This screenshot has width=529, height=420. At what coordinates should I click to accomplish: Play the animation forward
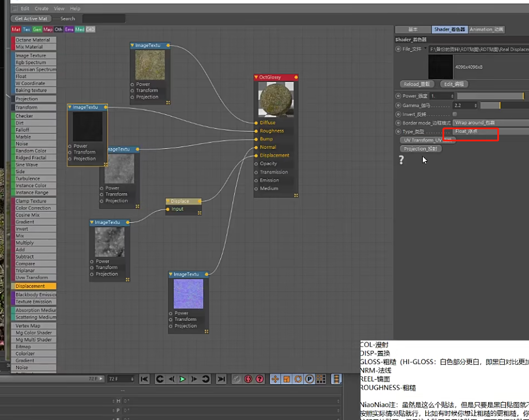click(x=182, y=379)
